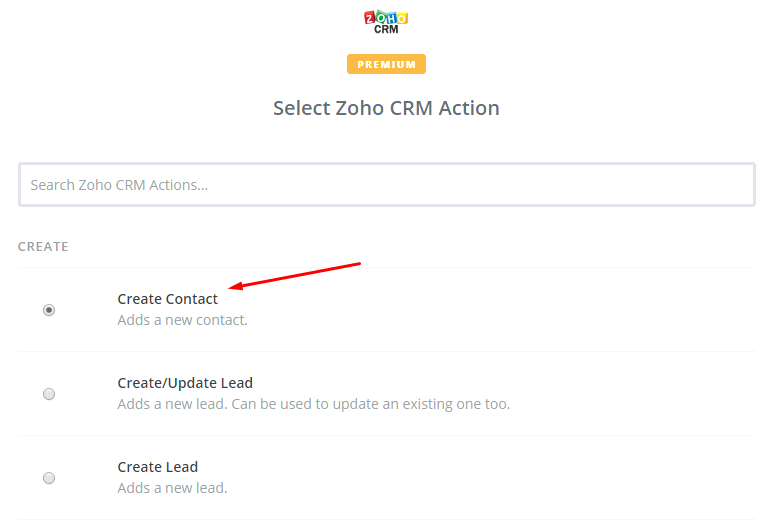Click the CREATE section header
Screen dimensions: 774x520
pos(43,246)
